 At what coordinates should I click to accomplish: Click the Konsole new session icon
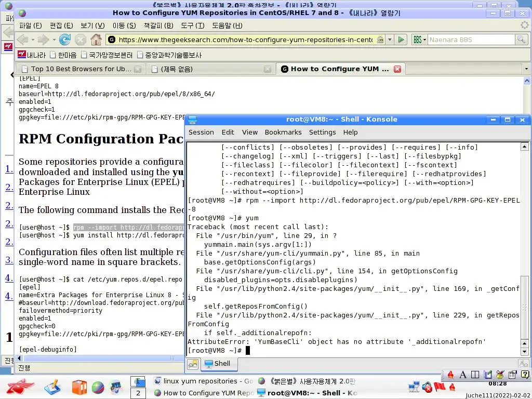point(193,364)
